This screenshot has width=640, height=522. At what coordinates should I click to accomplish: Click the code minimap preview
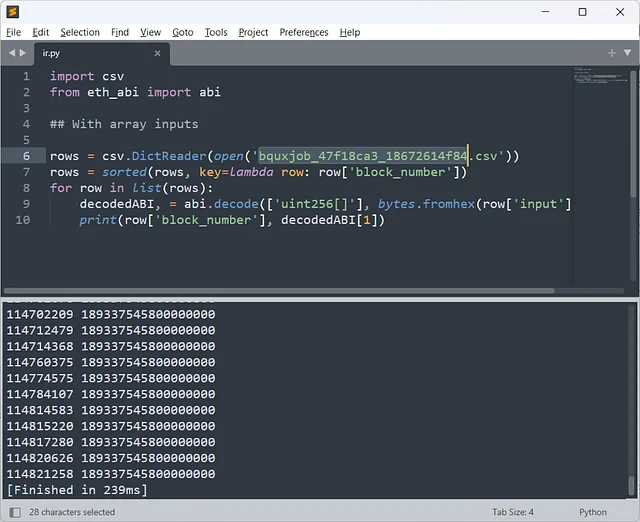pos(600,75)
